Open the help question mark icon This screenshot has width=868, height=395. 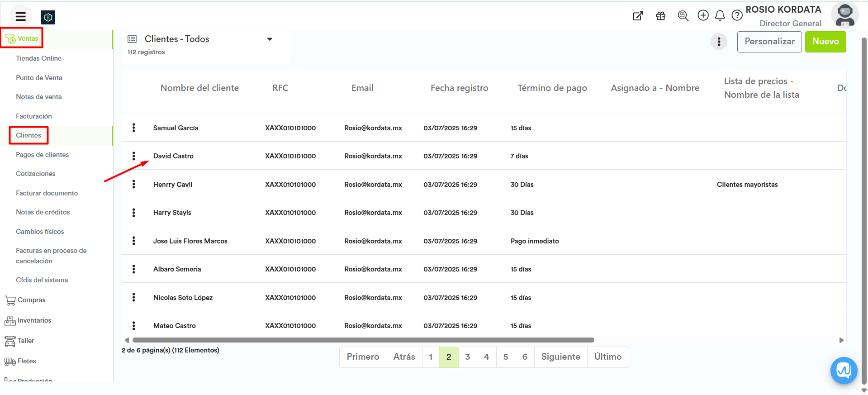(737, 16)
